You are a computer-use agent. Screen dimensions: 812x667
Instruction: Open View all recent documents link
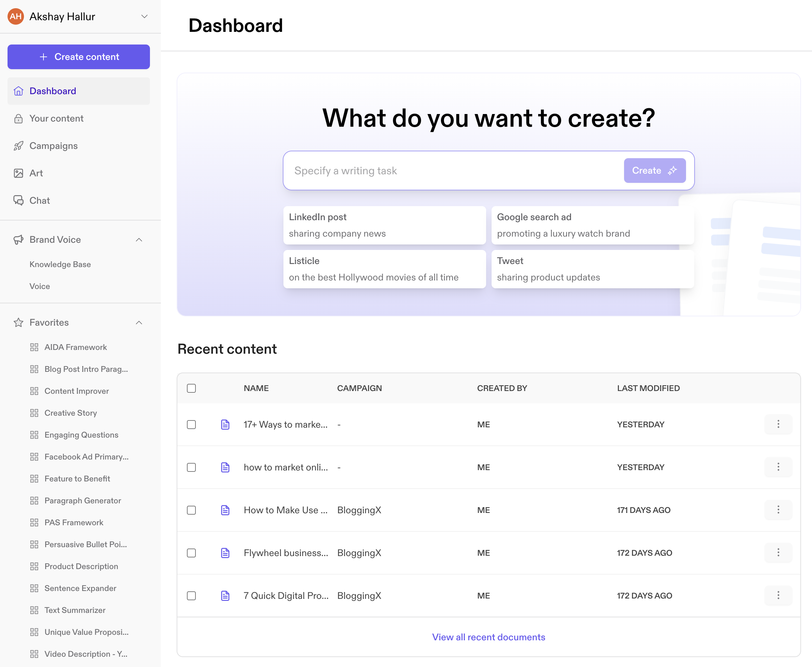[x=488, y=637]
